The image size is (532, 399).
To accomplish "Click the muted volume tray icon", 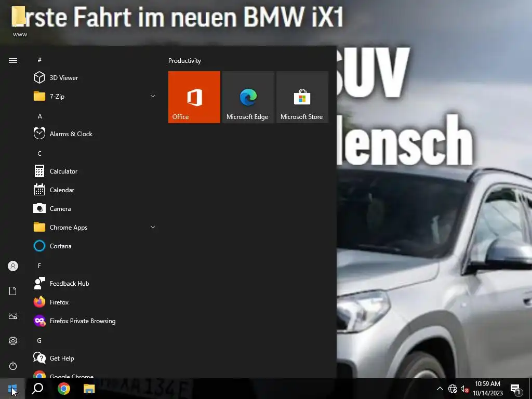I will point(464,389).
